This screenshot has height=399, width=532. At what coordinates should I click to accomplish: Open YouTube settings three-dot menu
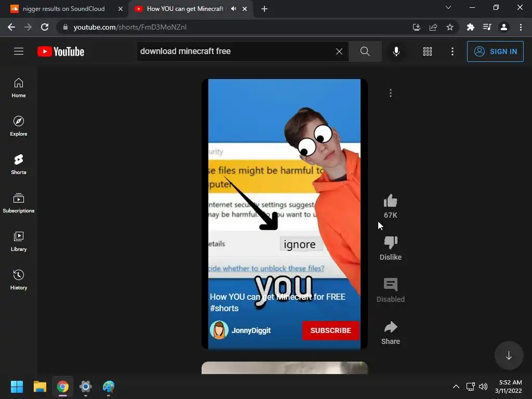(453, 51)
